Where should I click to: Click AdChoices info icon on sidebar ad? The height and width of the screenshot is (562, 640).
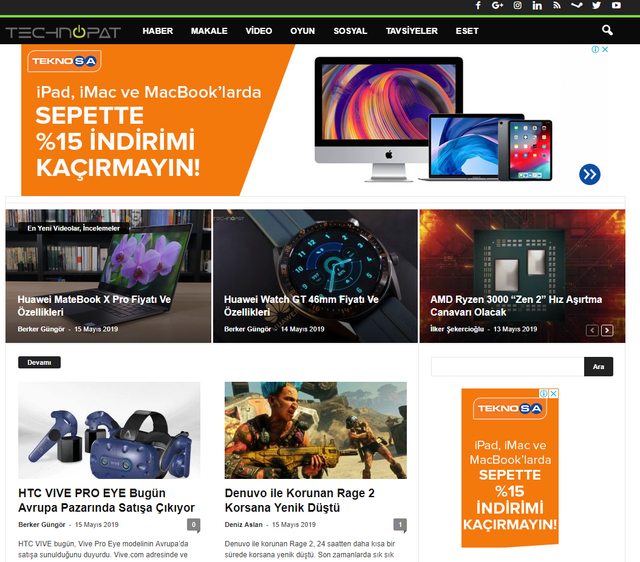pos(544,393)
